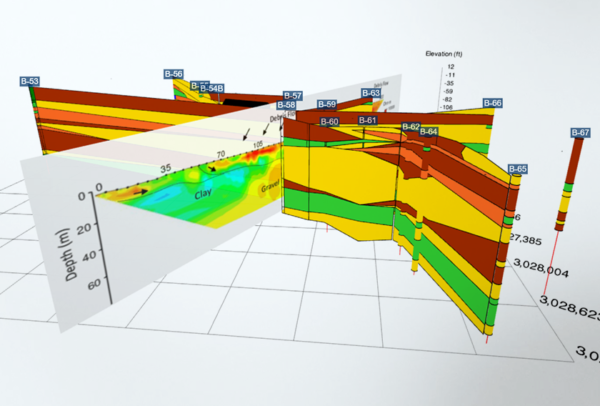Screen dimensions: 600x406
Task: Pick the B-57 borehole tag
Action: [291, 95]
